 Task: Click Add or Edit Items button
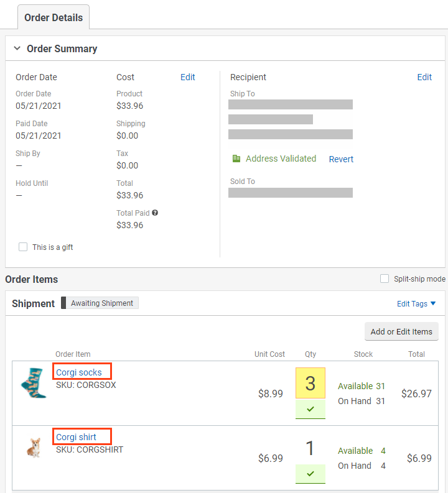(401, 331)
